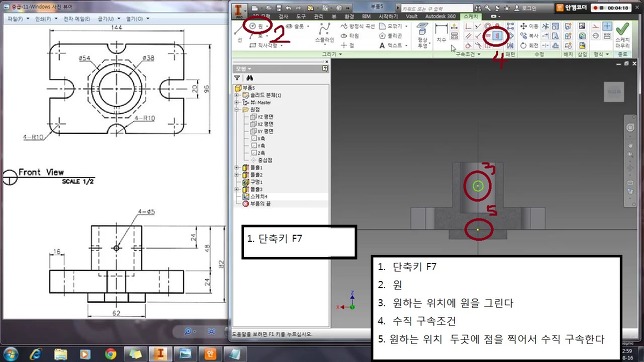Open the 도구 ribbon tab
Image resolution: width=644 pixels, height=362 pixels.
coord(301,16)
